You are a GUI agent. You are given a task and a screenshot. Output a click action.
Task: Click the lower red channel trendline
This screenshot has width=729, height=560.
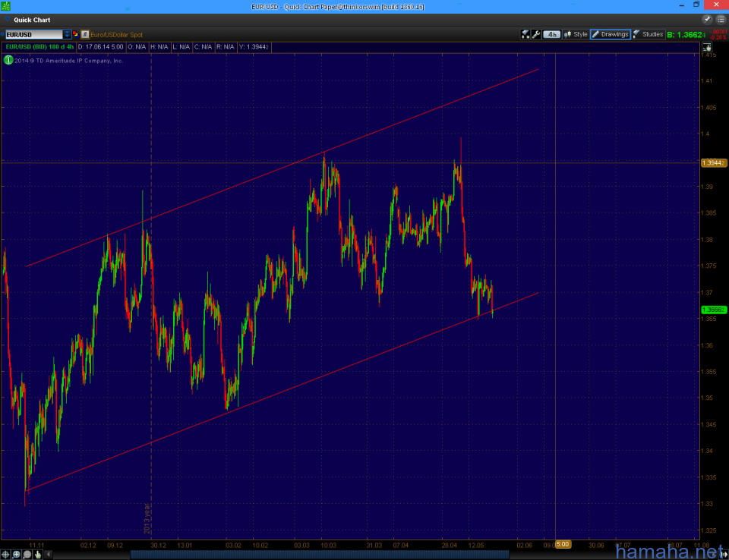[x=282, y=392]
